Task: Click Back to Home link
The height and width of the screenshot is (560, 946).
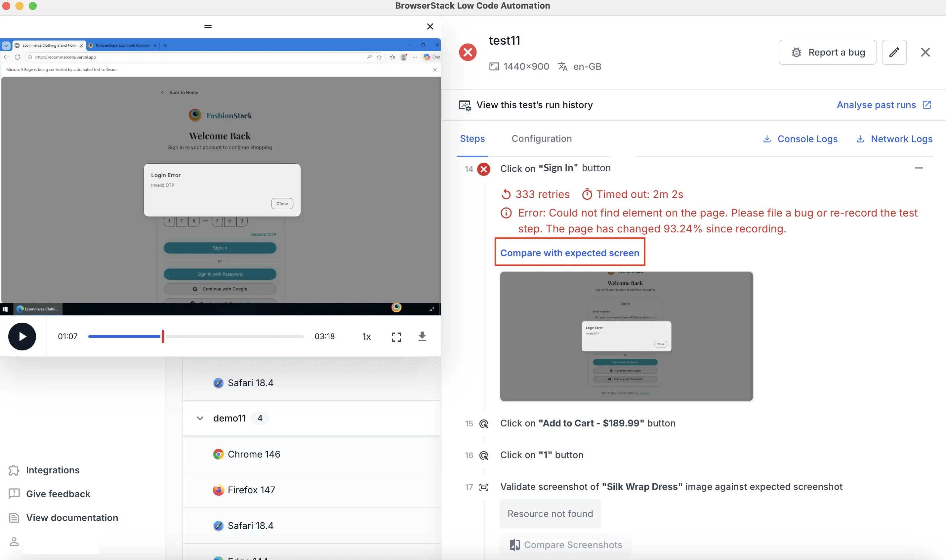Action: click(180, 93)
